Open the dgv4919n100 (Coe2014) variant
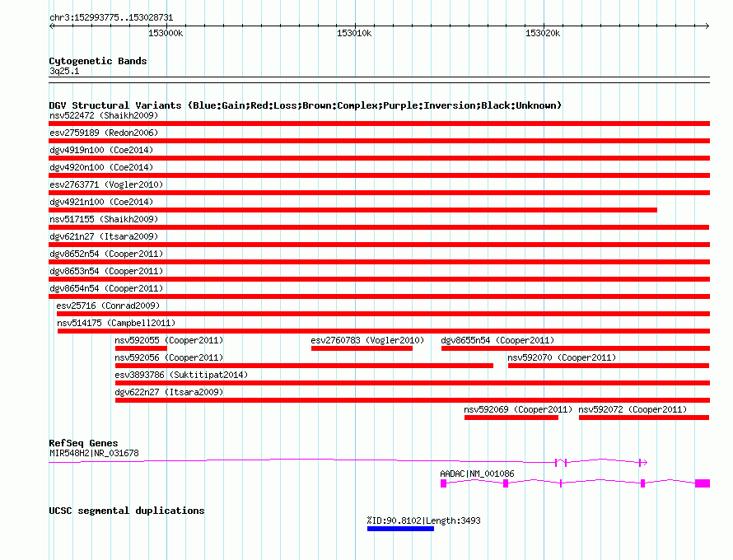Screen dimensions: 733x560 point(101,150)
